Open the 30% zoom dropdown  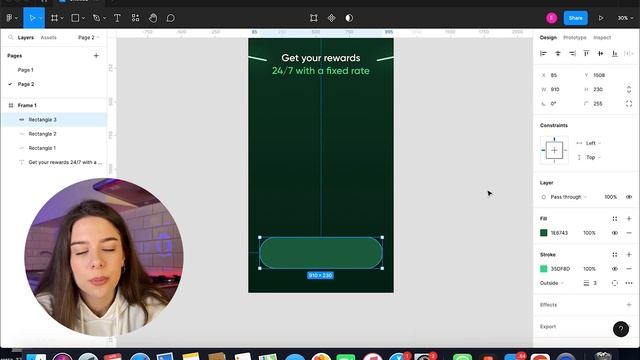(625, 18)
